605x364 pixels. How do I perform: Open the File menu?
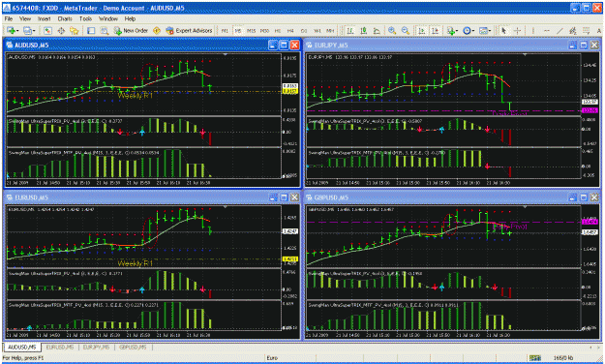pyautogui.click(x=9, y=18)
